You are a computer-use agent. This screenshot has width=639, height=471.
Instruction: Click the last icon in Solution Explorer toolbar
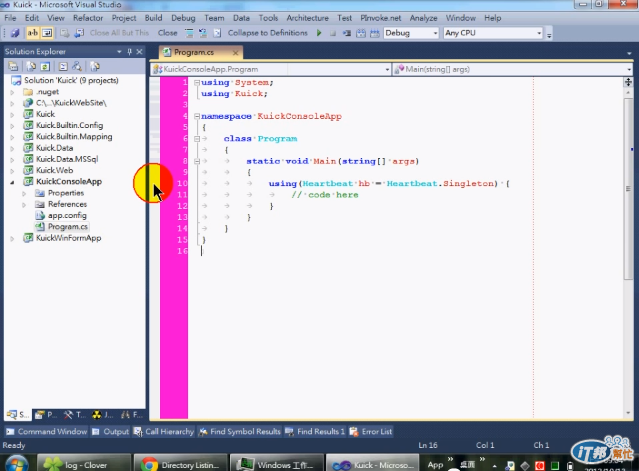(x=95, y=66)
